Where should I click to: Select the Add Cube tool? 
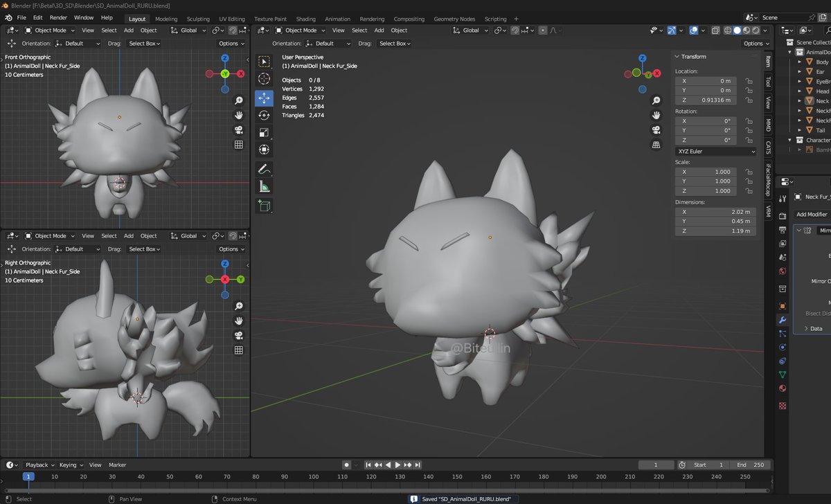tap(264, 206)
